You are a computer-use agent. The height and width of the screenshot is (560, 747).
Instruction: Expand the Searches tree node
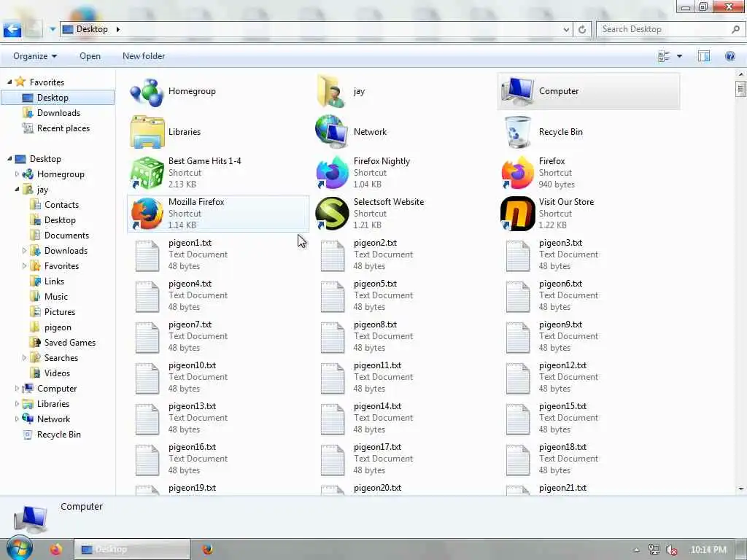[25, 357]
